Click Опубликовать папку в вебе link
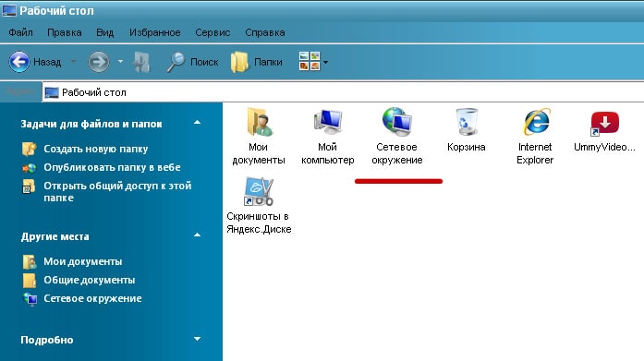644x361 pixels. pyautogui.click(x=112, y=167)
